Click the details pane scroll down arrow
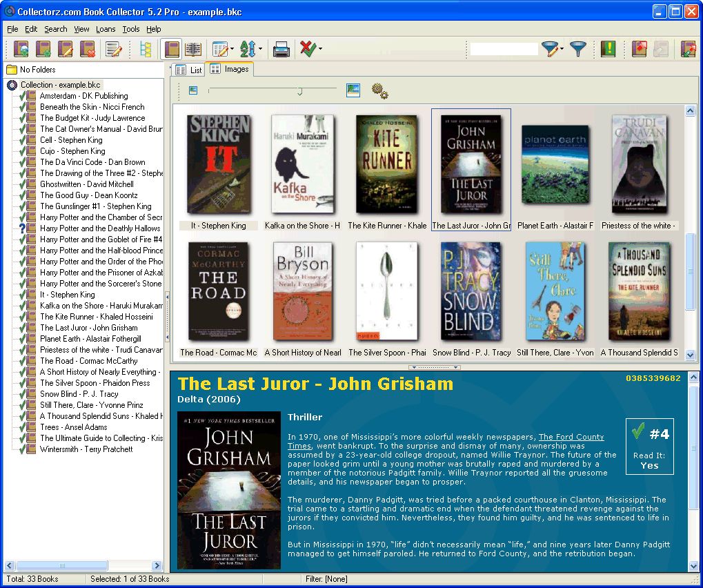The height and width of the screenshot is (588, 703). tap(693, 566)
